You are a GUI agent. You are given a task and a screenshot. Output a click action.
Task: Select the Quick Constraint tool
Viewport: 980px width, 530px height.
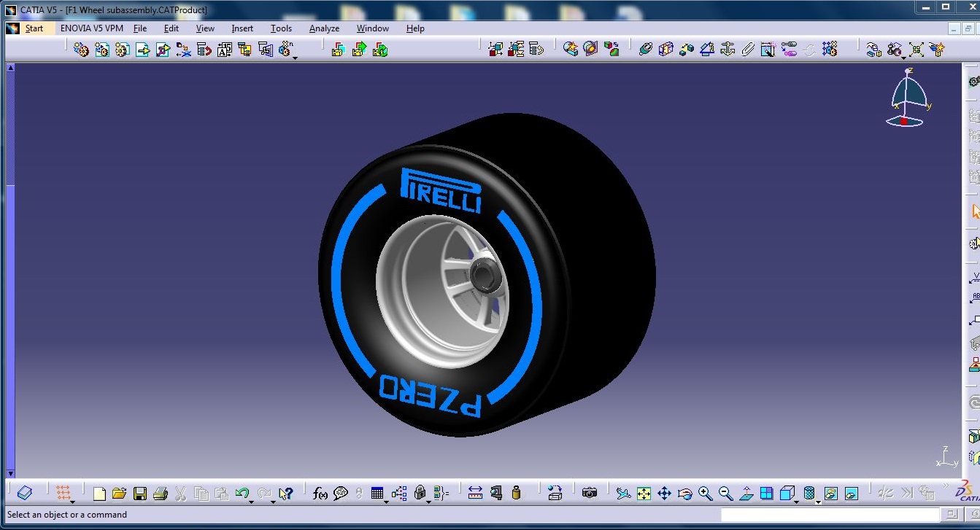(x=768, y=49)
